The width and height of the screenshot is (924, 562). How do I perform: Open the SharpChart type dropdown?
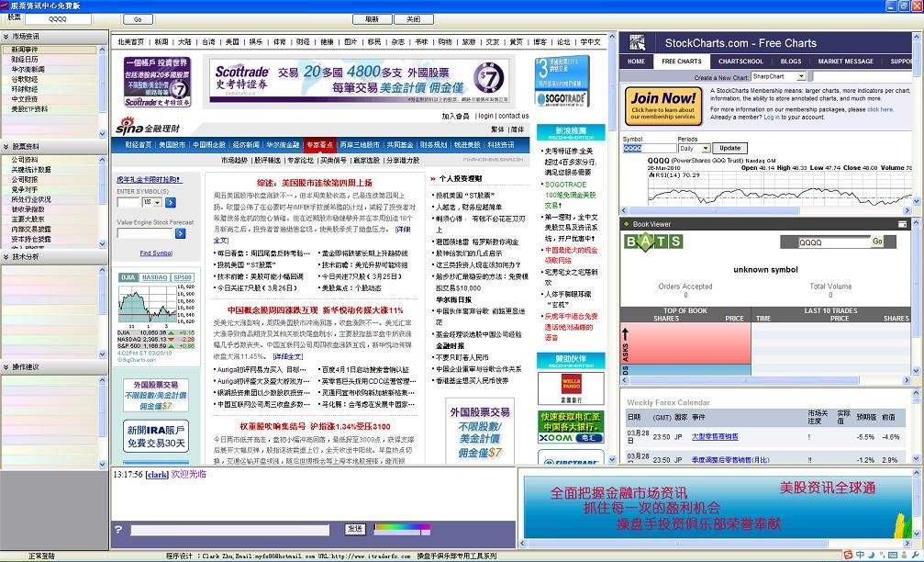801,76
